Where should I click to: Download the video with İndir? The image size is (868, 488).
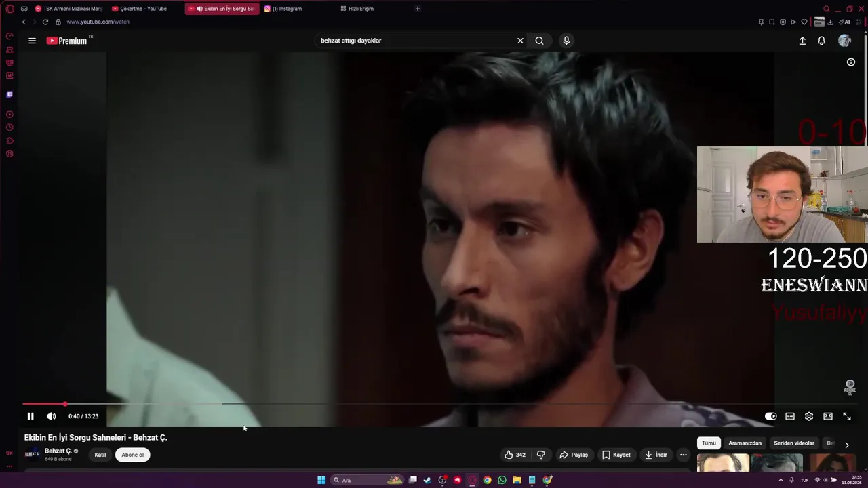(x=656, y=455)
